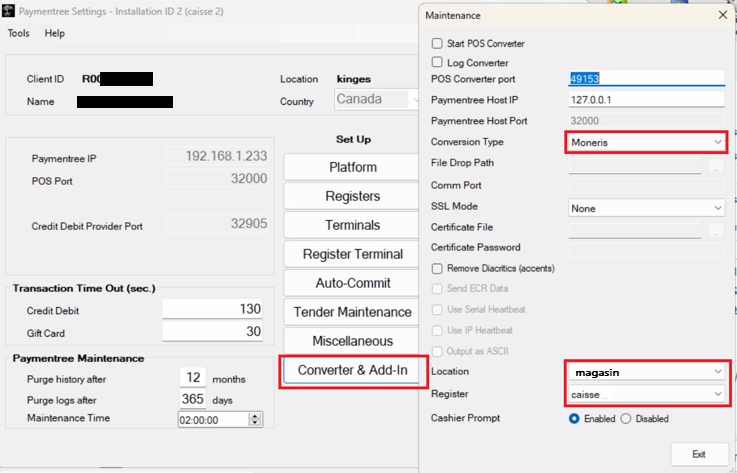Toggle Output as ASCII checkbox
Screen dimensions: 737x473
click(x=437, y=351)
